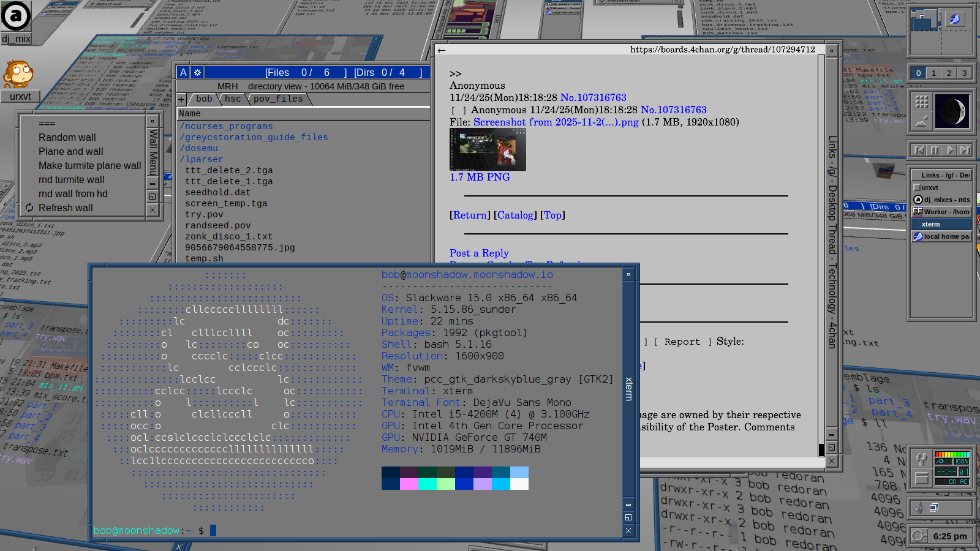Skip to previous track in media panel

tap(919, 150)
